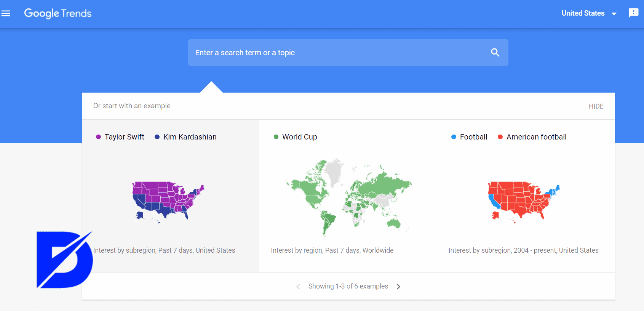Open the hamburger navigation menu
Image resolution: width=644 pixels, height=311 pixels.
pyautogui.click(x=6, y=14)
